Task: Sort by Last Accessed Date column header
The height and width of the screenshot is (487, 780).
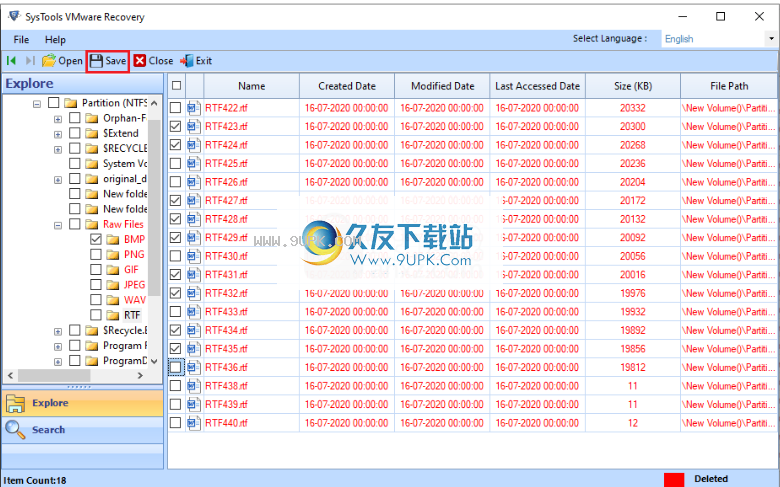Action: click(x=538, y=86)
